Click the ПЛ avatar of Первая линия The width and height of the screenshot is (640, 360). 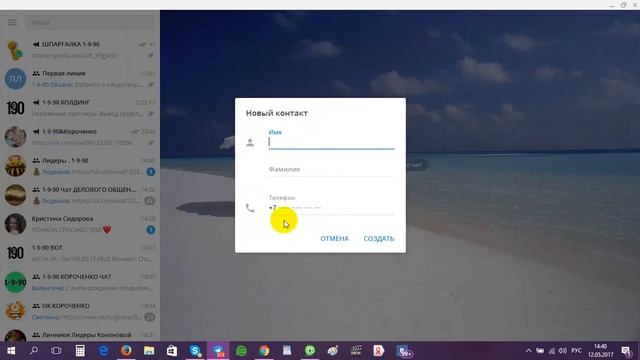[16, 79]
